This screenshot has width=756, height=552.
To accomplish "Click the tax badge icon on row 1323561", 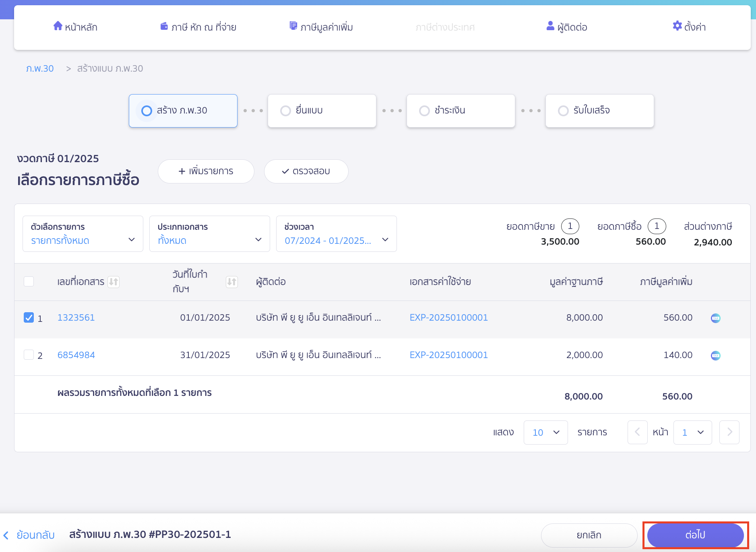I will 715,318.
